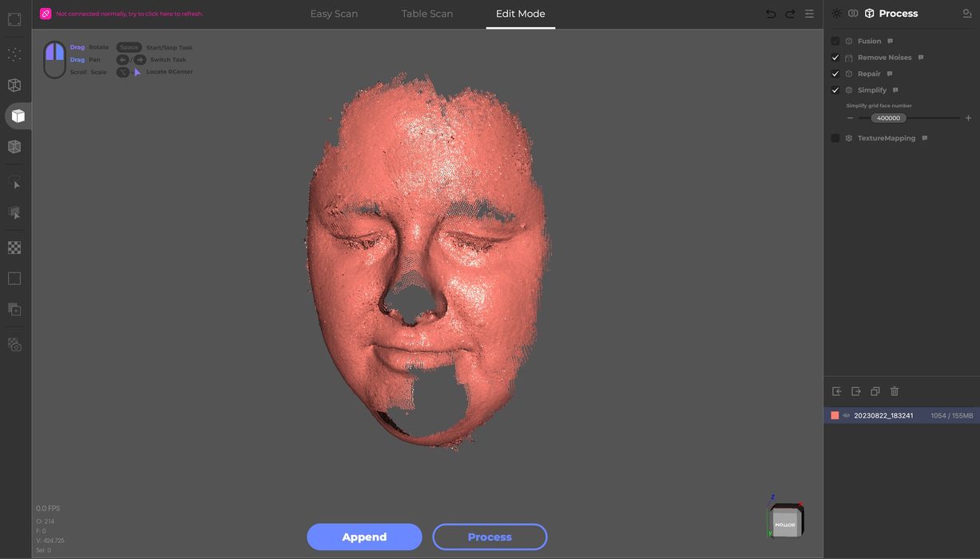Select the point cloud display mode icon

[14, 54]
